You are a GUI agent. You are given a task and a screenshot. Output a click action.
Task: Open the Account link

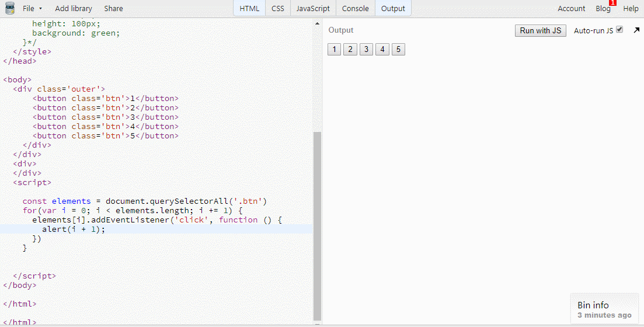[571, 8]
